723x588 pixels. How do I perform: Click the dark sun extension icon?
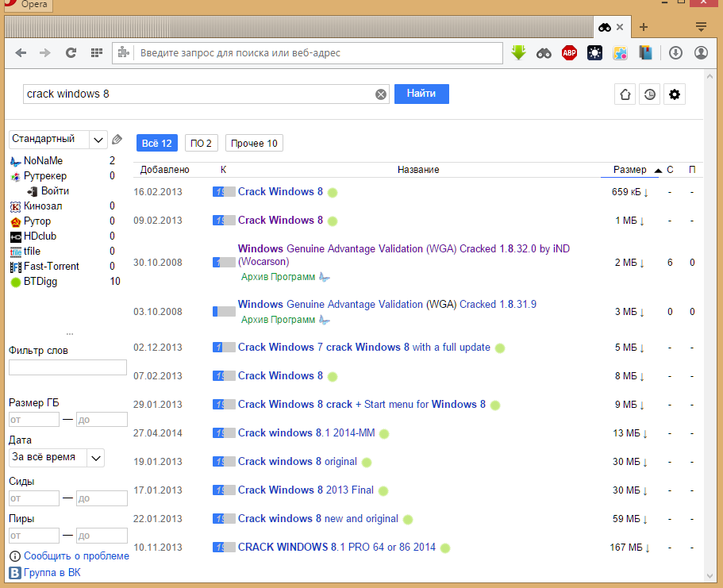[x=594, y=53]
